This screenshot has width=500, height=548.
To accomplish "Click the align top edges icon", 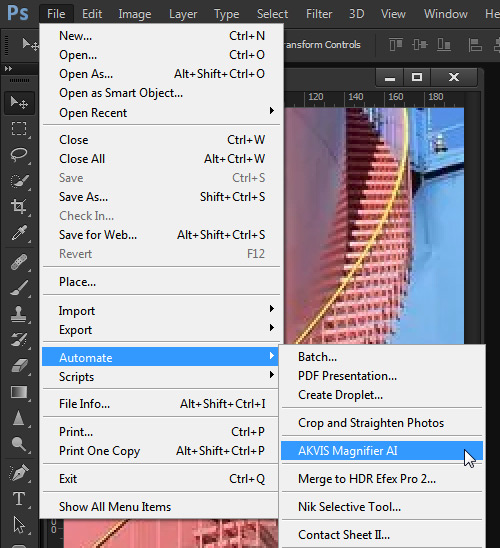I will pyautogui.click(x=396, y=45).
